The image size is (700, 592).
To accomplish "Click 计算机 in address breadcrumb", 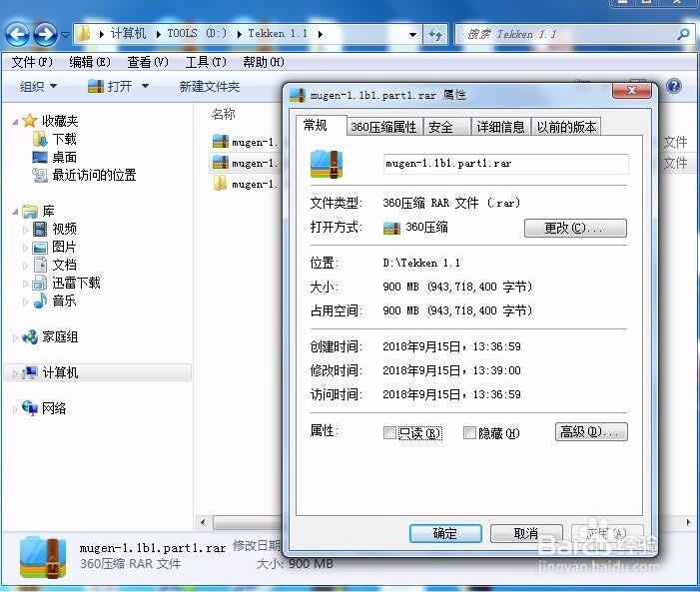I will coord(129,34).
